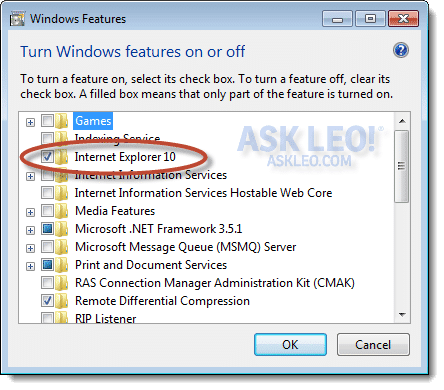Screen dimensions: 444x390
Task: Click the Windows Features title bar icon
Action: pyautogui.click(x=17, y=19)
